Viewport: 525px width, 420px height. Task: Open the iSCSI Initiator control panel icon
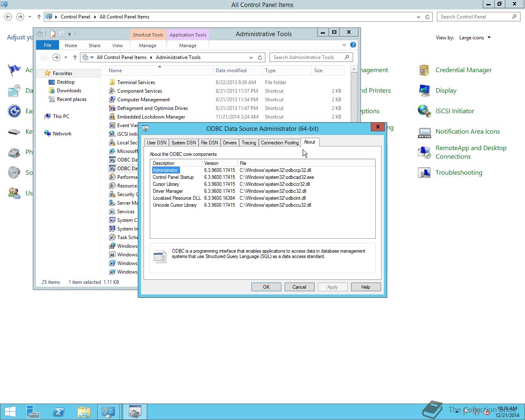[424, 111]
